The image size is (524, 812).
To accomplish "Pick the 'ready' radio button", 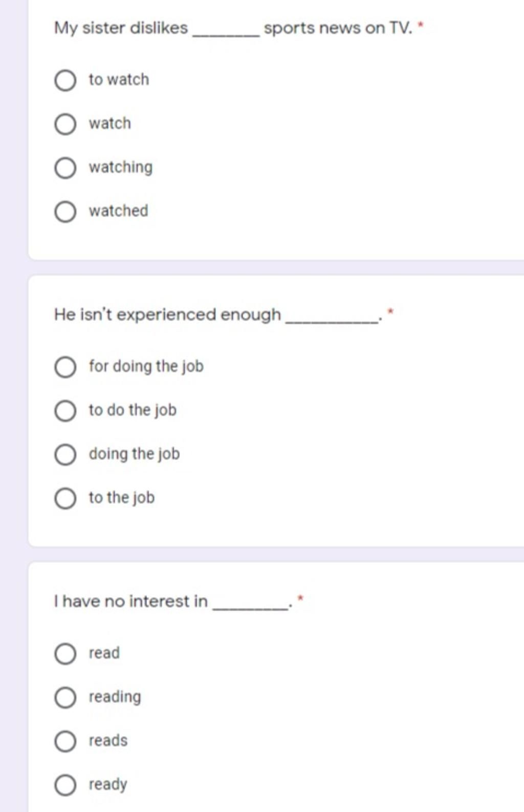I will click(65, 785).
